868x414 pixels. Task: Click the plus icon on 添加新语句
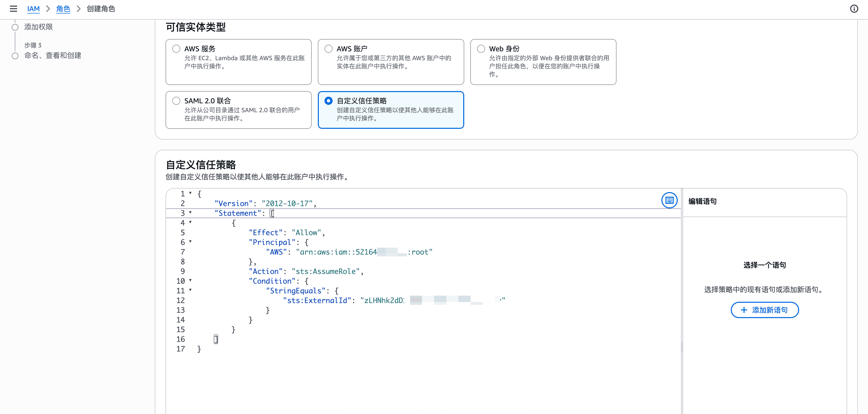(x=744, y=310)
